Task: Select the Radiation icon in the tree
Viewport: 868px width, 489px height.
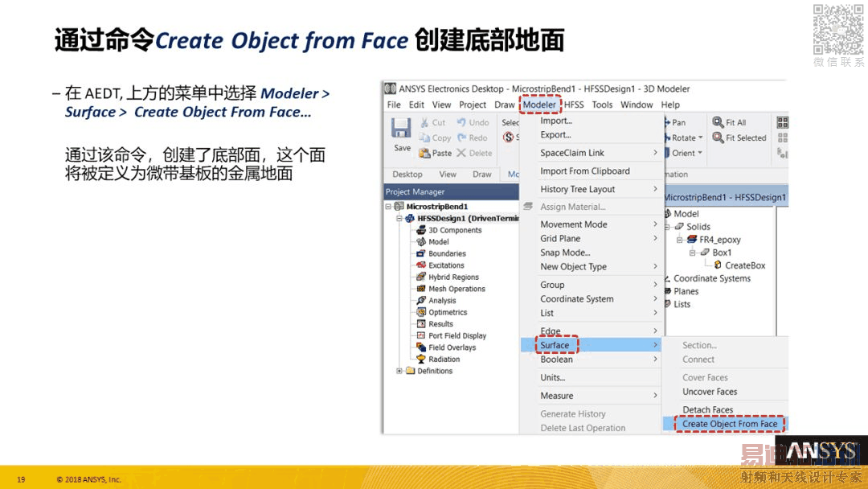Action: (421, 359)
